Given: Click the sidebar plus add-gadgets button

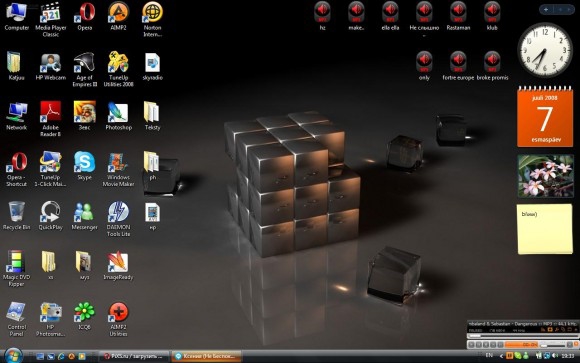Looking at the screenshot, I should point(546,10).
